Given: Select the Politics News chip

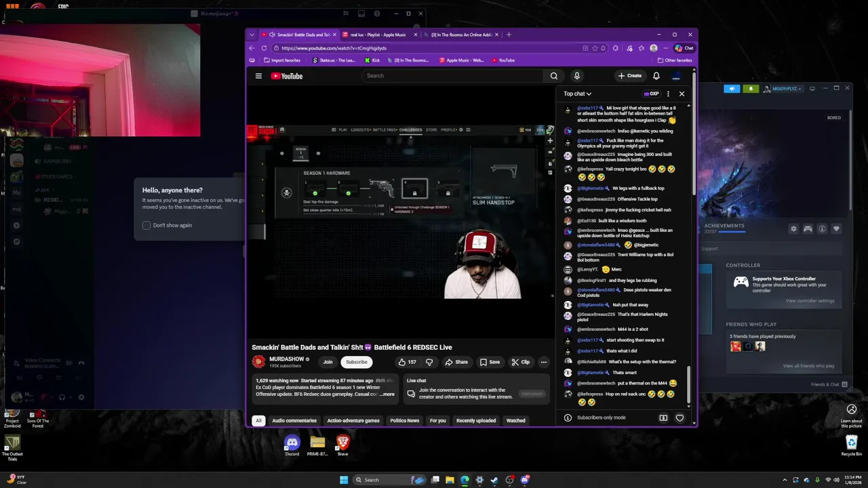Looking at the screenshot, I should (405, 420).
